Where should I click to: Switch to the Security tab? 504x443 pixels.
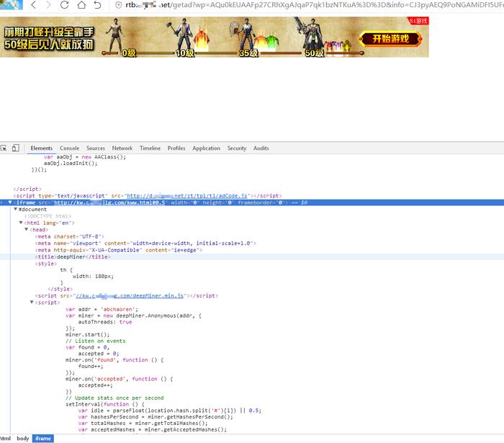[x=237, y=148]
